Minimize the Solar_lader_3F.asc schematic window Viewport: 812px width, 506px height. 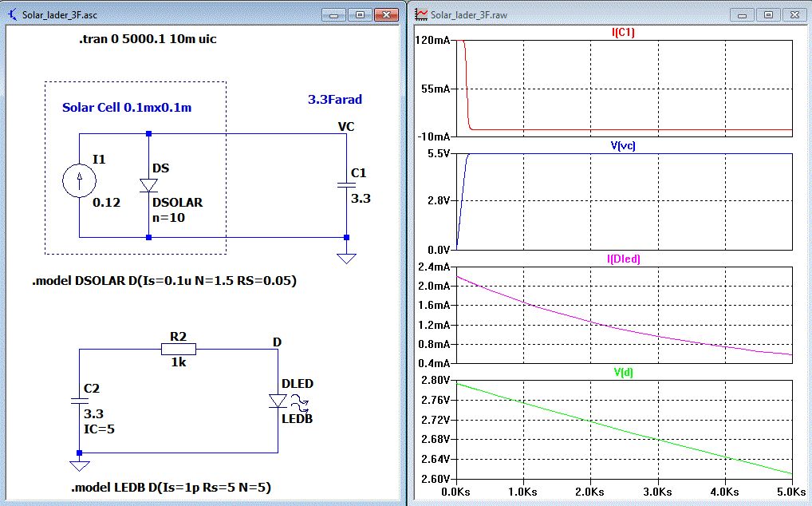tap(335, 14)
